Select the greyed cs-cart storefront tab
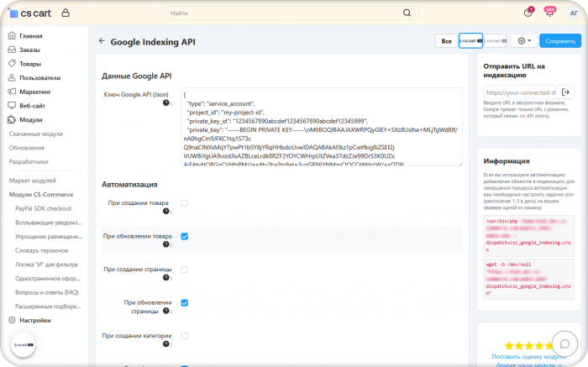Image resolution: width=588 pixels, height=367 pixels. pos(495,40)
